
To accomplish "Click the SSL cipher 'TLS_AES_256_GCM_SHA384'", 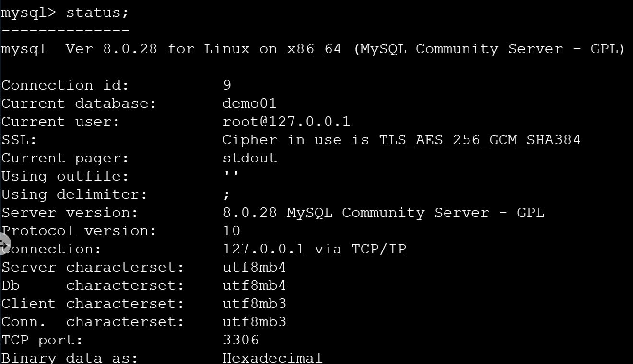I will tap(480, 140).
